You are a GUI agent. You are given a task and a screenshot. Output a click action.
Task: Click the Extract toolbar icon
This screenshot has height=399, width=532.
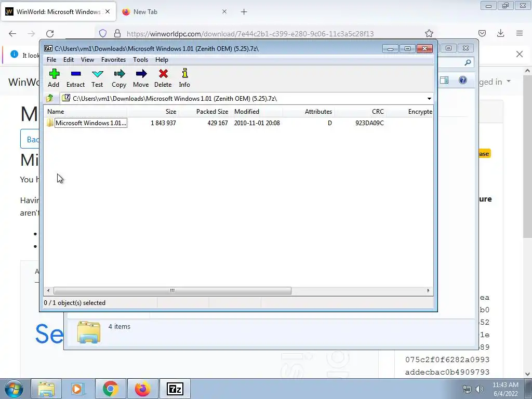click(x=75, y=78)
